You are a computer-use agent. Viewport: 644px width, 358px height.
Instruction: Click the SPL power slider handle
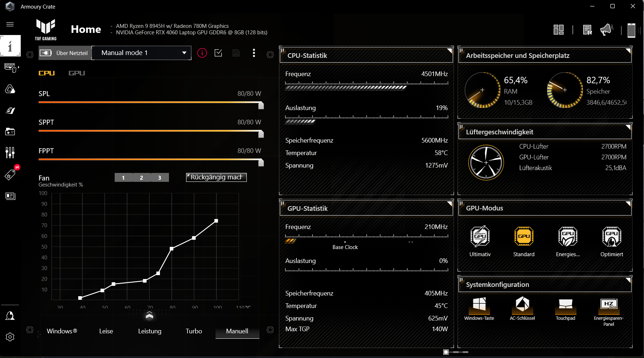(x=261, y=105)
